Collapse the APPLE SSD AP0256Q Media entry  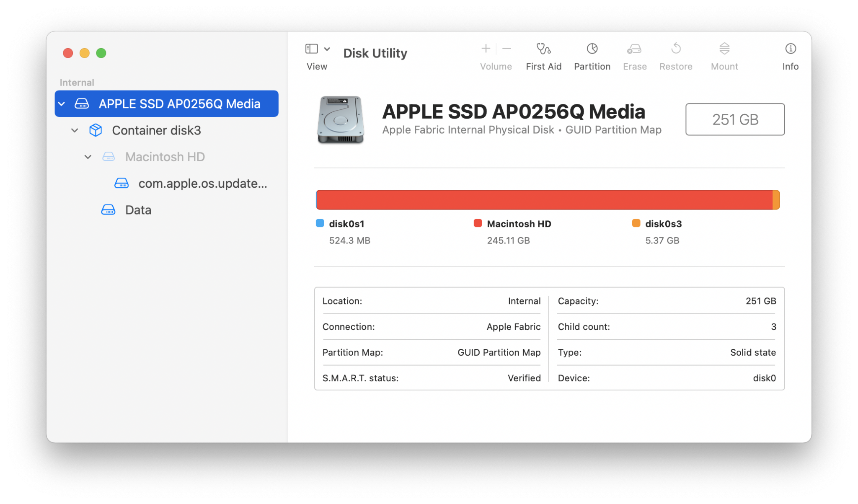pyautogui.click(x=62, y=103)
